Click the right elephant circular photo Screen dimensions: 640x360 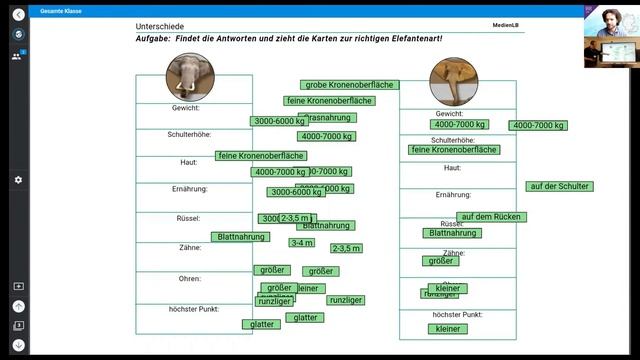(x=453, y=82)
